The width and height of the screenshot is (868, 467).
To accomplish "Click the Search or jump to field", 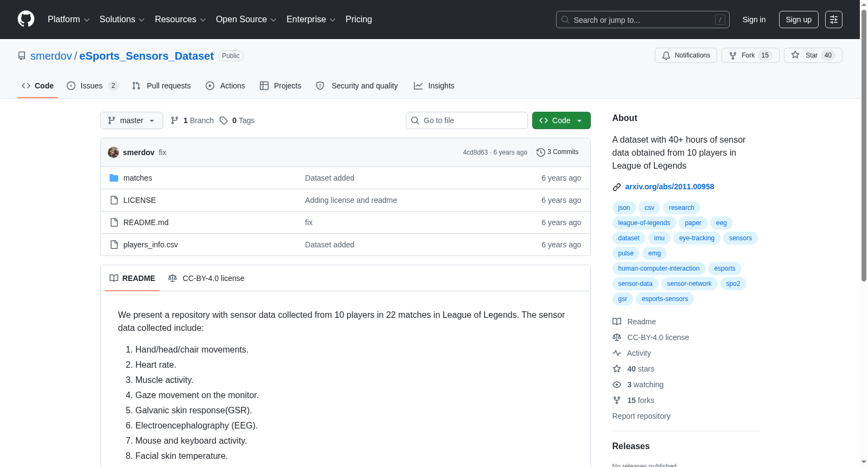I will point(643,20).
